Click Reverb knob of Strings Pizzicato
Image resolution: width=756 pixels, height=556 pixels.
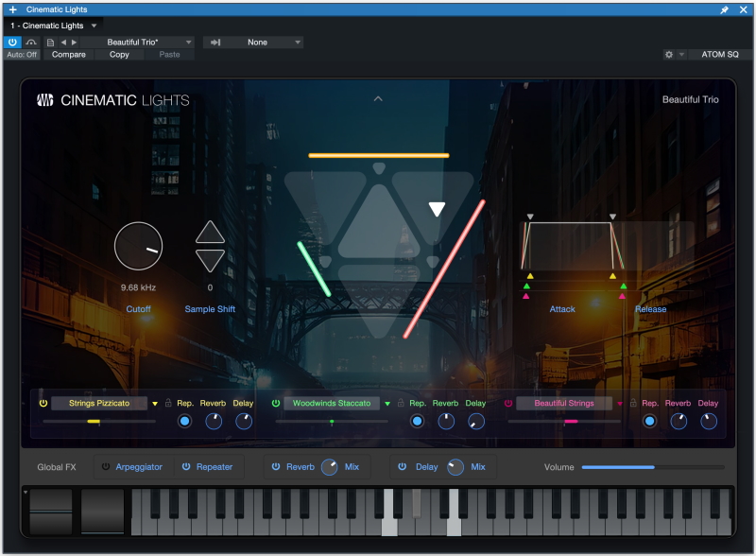pyautogui.click(x=214, y=422)
